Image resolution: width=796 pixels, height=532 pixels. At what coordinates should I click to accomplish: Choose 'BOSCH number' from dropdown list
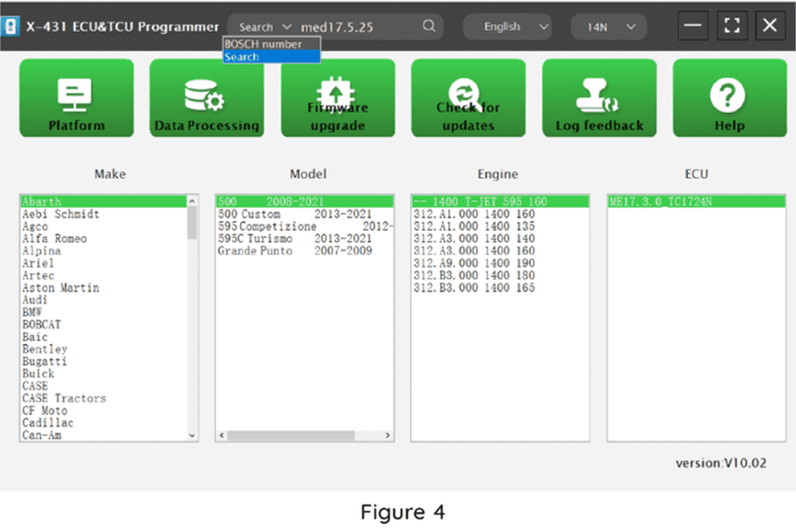(271, 44)
